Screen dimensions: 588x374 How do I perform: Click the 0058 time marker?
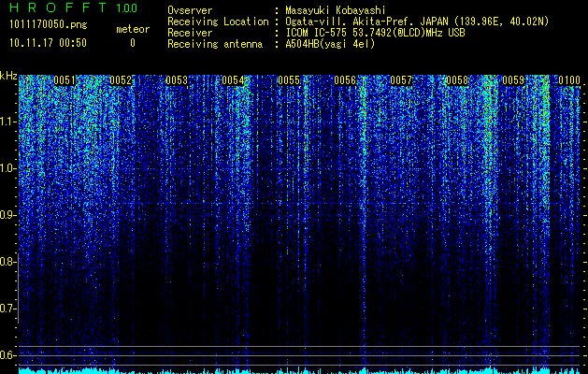(457, 80)
